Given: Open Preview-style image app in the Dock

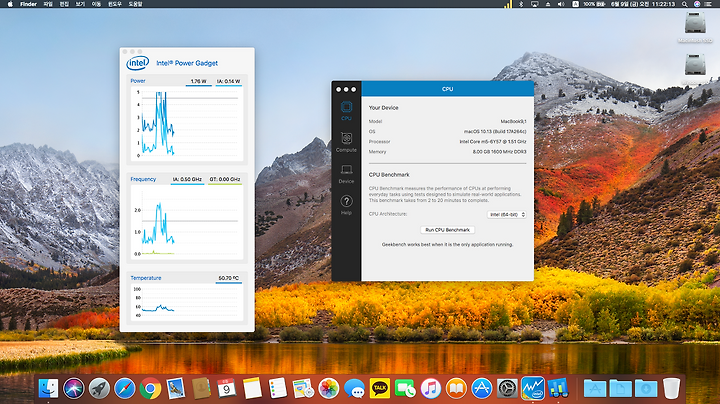Looking at the screenshot, I should point(303,388).
